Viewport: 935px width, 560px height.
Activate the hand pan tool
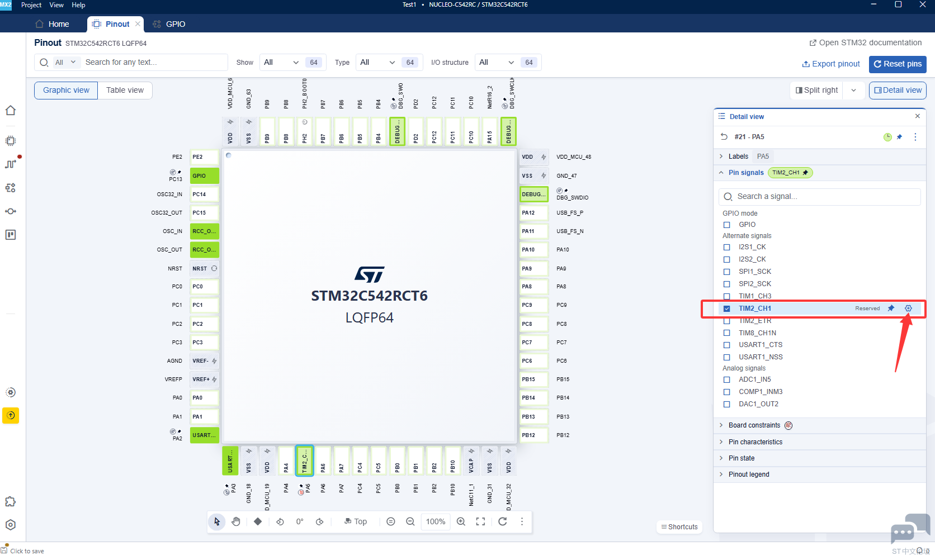[x=236, y=521]
